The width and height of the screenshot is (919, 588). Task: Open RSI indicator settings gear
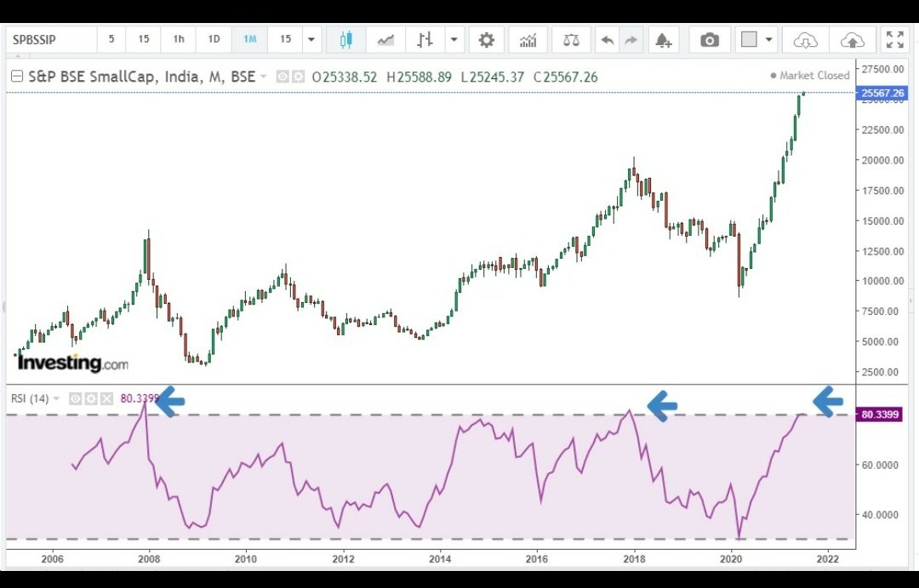point(91,399)
